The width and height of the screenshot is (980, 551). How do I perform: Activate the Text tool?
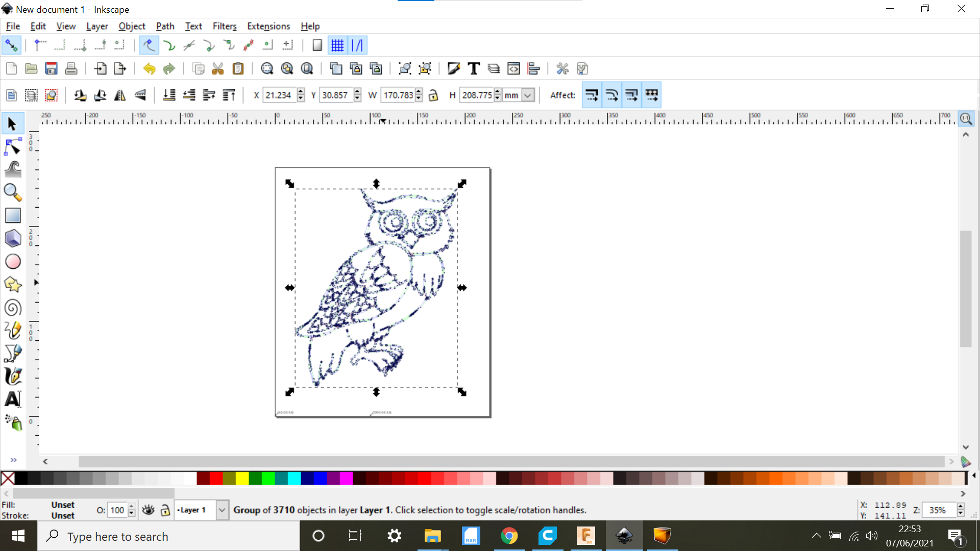pyautogui.click(x=13, y=399)
